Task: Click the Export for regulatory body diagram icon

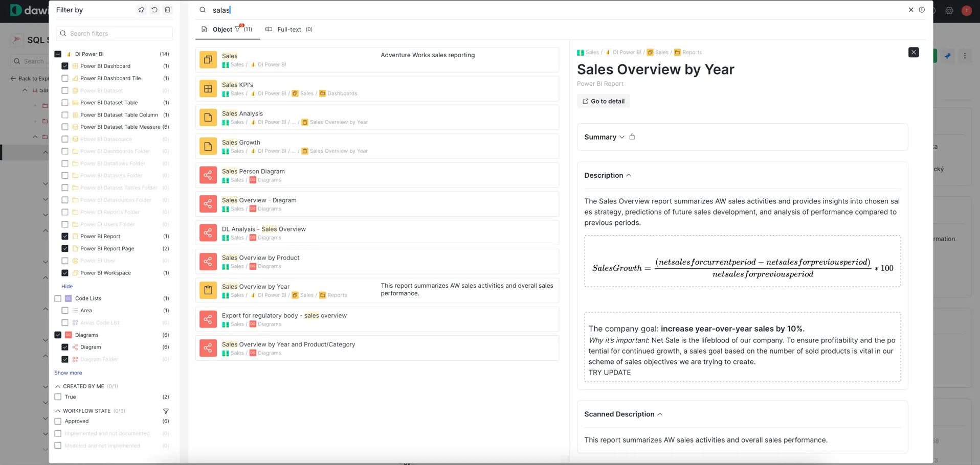Action: pos(208,320)
